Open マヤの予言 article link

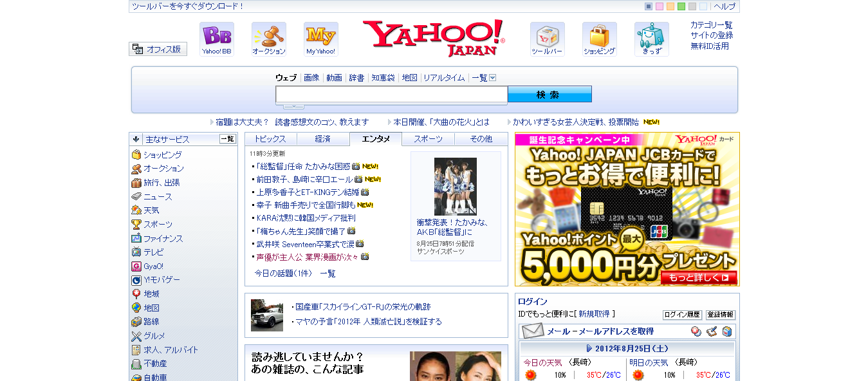369,322
